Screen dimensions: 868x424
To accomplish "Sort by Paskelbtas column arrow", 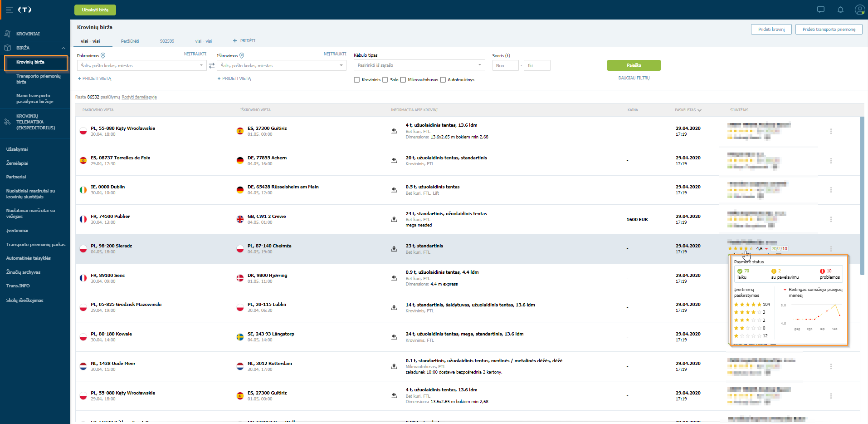I will [699, 110].
